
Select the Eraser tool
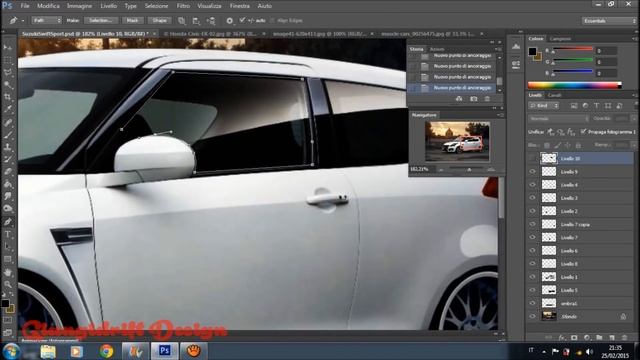8,172
